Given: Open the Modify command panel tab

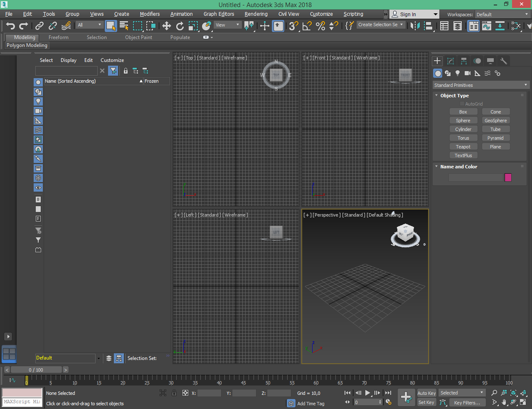Looking at the screenshot, I should tap(451, 61).
